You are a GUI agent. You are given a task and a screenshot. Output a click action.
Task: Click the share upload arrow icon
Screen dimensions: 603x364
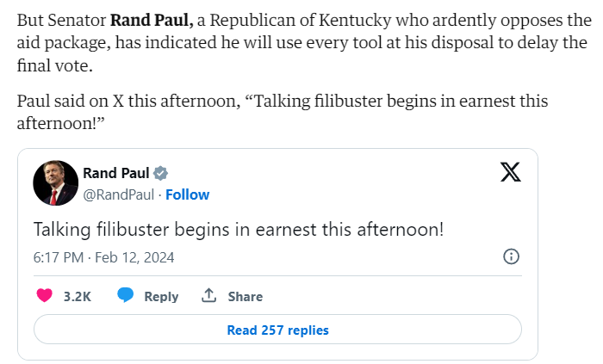[x=208, y=295]
